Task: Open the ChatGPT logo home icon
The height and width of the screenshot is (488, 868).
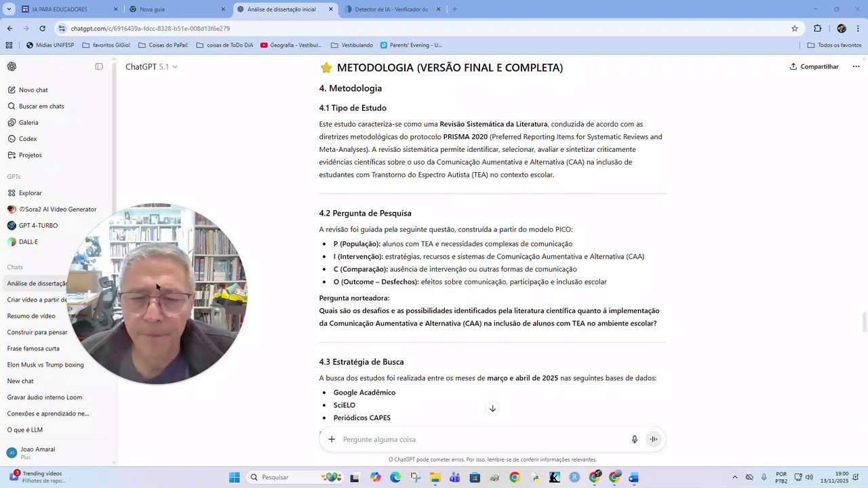Action: [12, 66]
